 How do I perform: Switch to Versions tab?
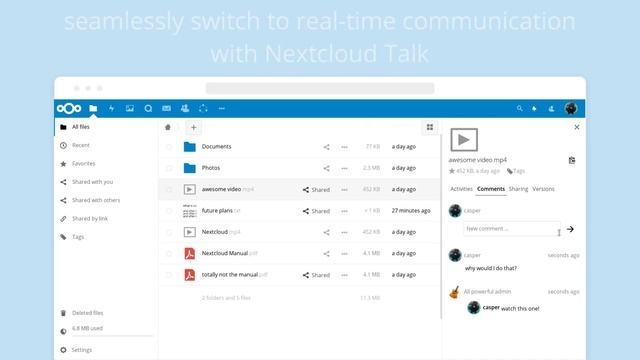point(543,189)
